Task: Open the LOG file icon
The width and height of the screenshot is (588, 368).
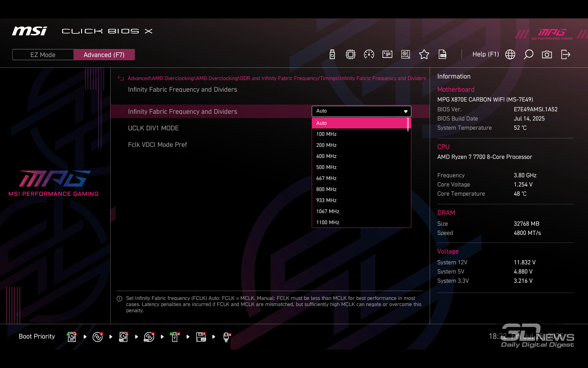Action: pos(443,55)
